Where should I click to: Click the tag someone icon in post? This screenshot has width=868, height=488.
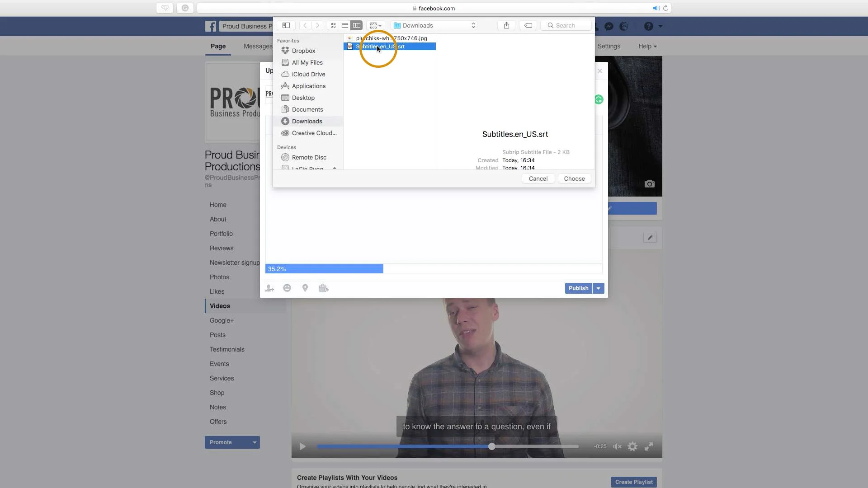[269, 288]
